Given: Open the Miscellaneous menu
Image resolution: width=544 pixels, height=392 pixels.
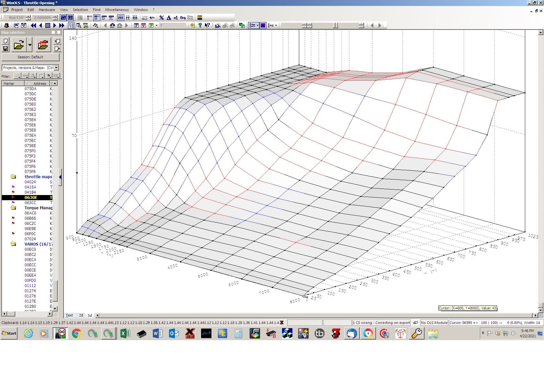Looking at the screenshot, I should [117, 10].
